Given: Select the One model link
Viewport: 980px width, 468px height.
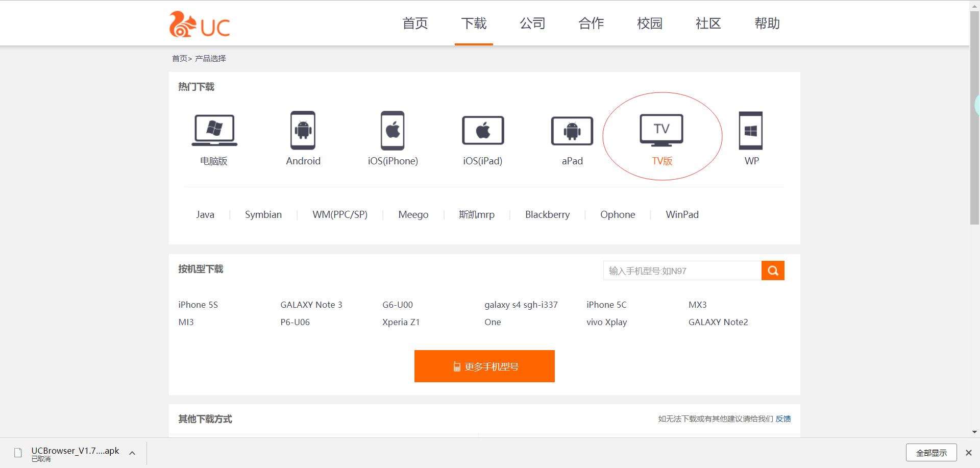Looking at the screenshot, I should [x=493, y=322].
